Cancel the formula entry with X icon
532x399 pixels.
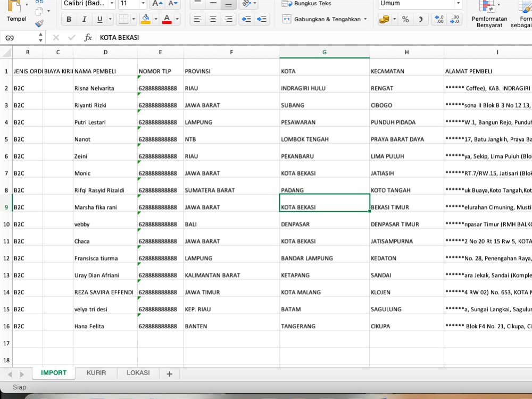pos(56,38)
